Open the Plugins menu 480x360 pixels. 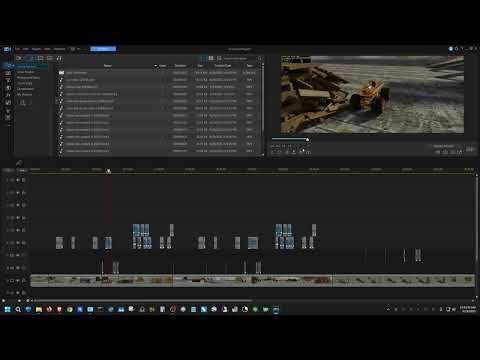36,49
